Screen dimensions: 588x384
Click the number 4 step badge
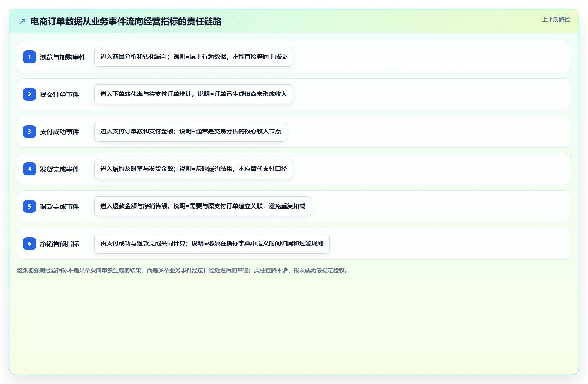[x=30, y=169]
